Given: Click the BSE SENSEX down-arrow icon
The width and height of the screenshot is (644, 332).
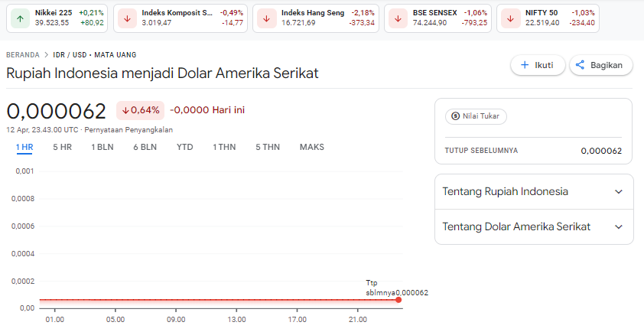Looking at the screenshot, I should coord(397,18).
